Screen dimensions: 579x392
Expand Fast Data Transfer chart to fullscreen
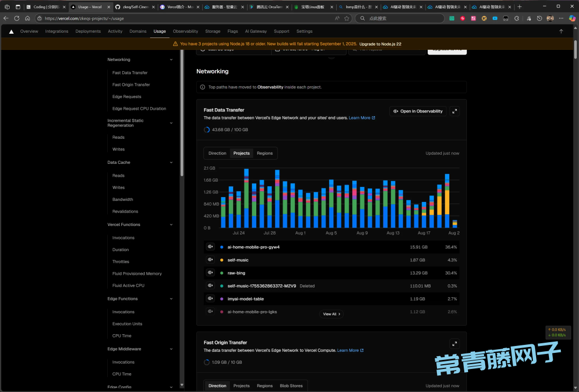pyautogui.click(x=455, y=111)
